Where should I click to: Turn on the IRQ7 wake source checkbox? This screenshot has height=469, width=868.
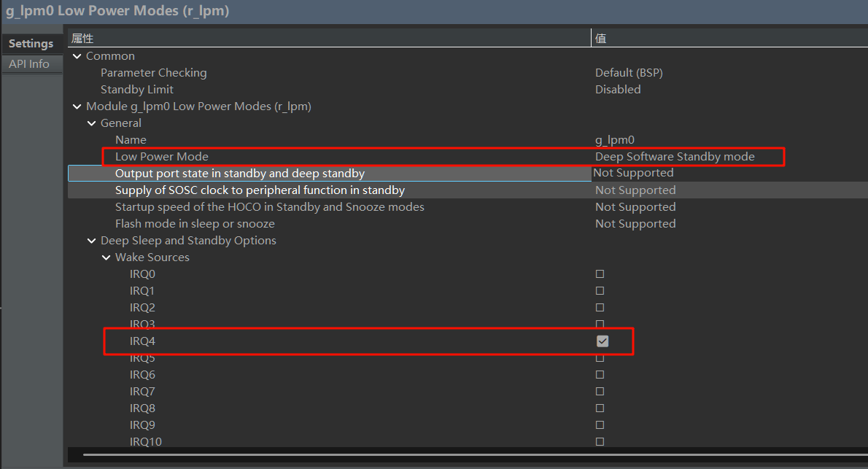600,392
